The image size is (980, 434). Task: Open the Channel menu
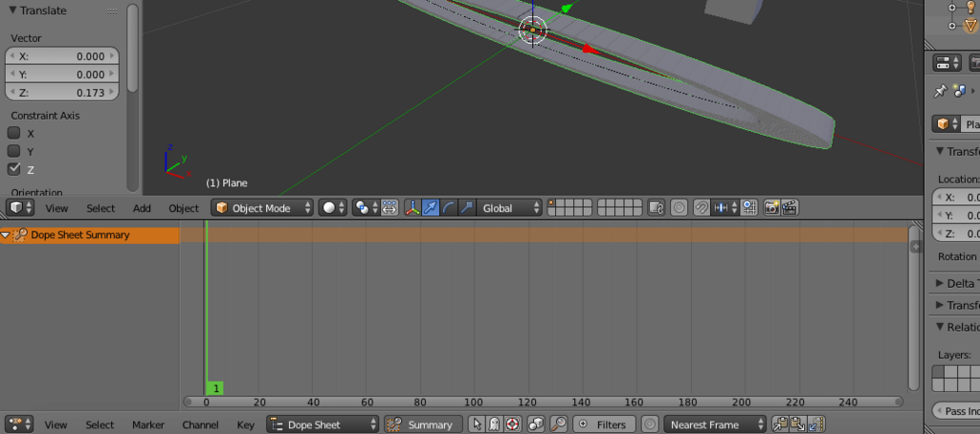(201, 424)
